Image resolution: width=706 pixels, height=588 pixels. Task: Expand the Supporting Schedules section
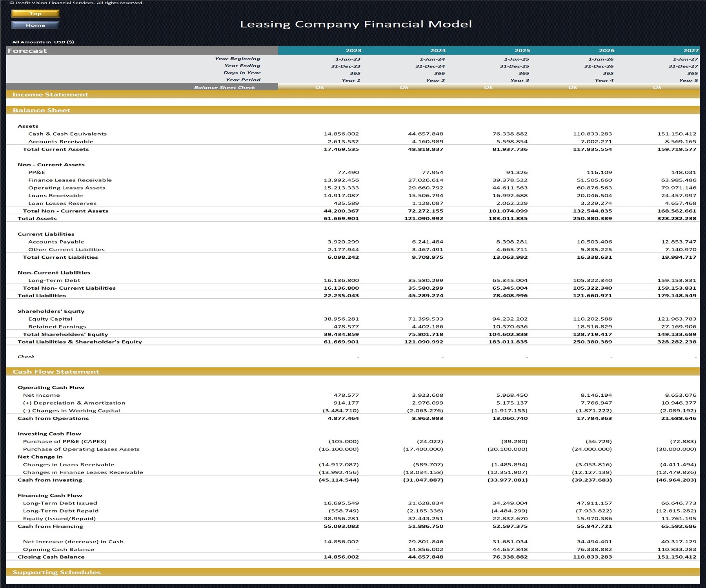(x=56, y=572)
